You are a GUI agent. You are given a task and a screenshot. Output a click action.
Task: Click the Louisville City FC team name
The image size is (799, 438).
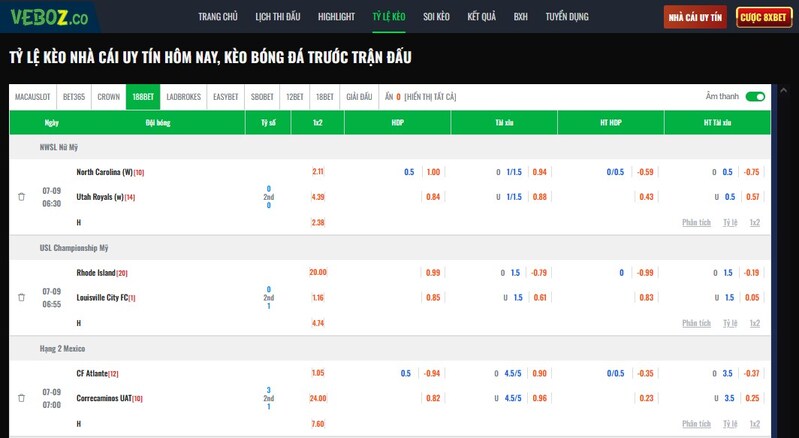(105, 298)
